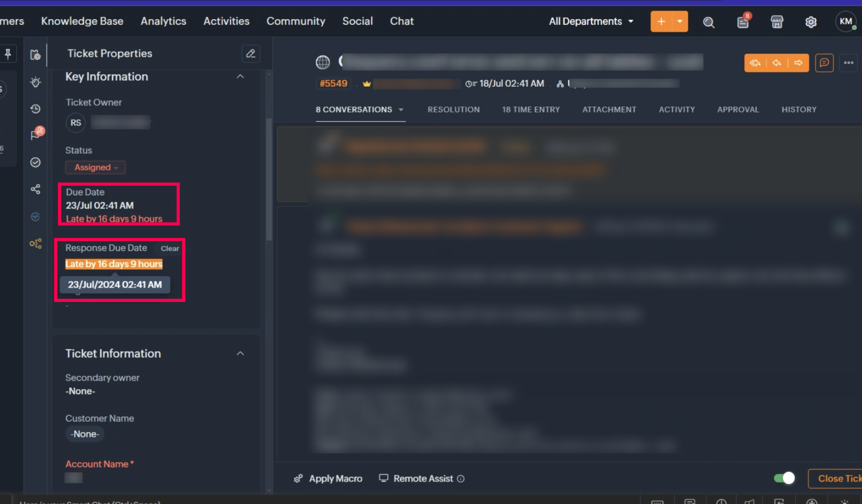862x504 pixels.
Task: Click the Apply Macro button
Action: click(x=328, y=478)
